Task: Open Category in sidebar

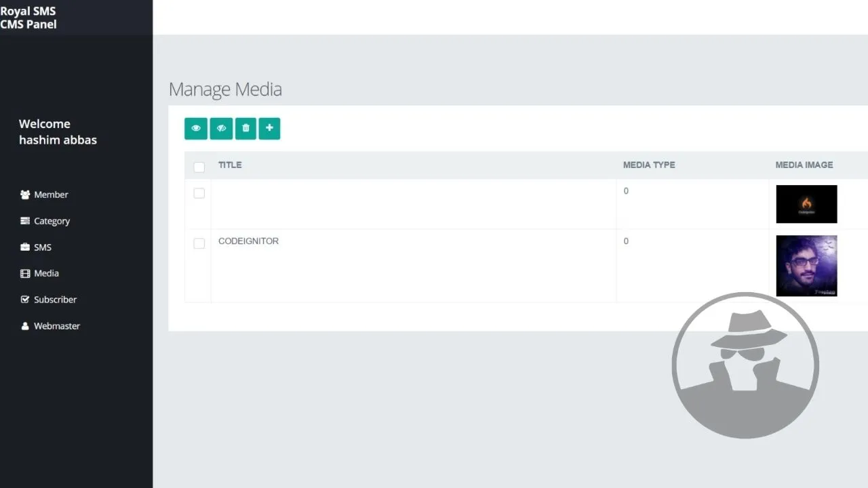Action: point(52,221)
